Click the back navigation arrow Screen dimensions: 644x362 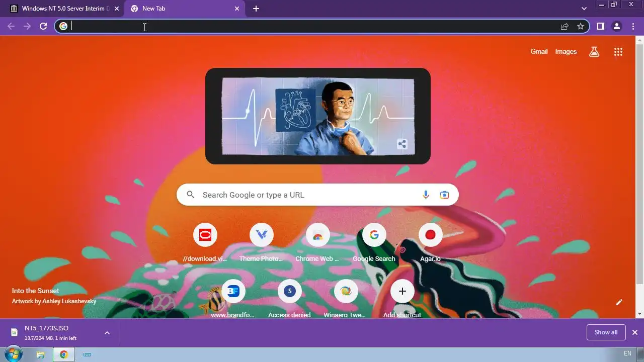click(11, 26)
